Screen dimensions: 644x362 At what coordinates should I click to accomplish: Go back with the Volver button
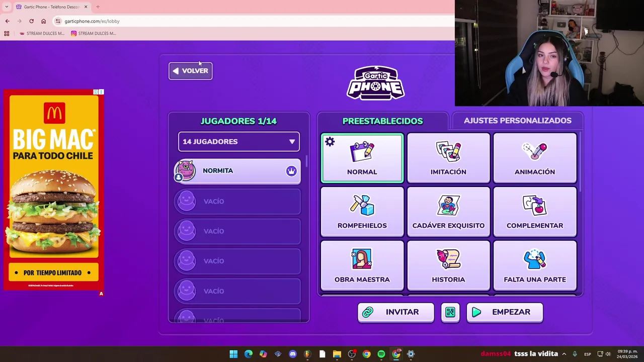pos(191,71)
